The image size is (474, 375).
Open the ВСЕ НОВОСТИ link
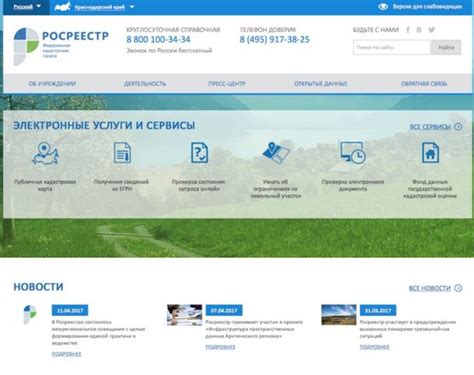[x=430, y=288]
